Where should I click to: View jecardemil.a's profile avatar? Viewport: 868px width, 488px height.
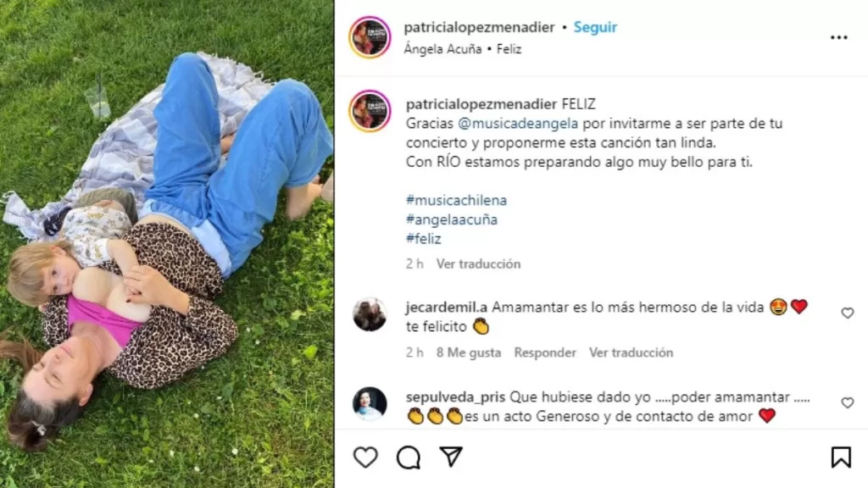tap(370, 314)
